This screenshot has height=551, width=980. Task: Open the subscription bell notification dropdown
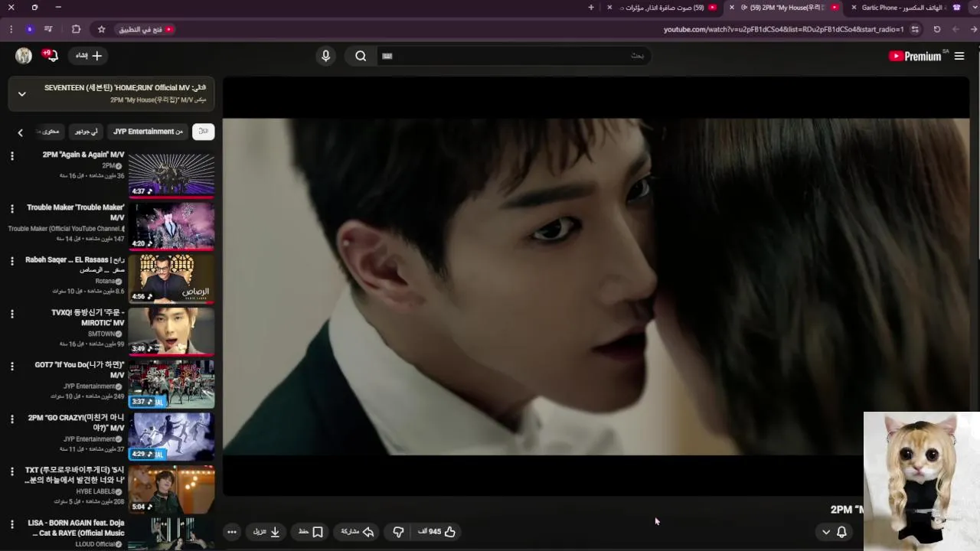pos(834,531)
